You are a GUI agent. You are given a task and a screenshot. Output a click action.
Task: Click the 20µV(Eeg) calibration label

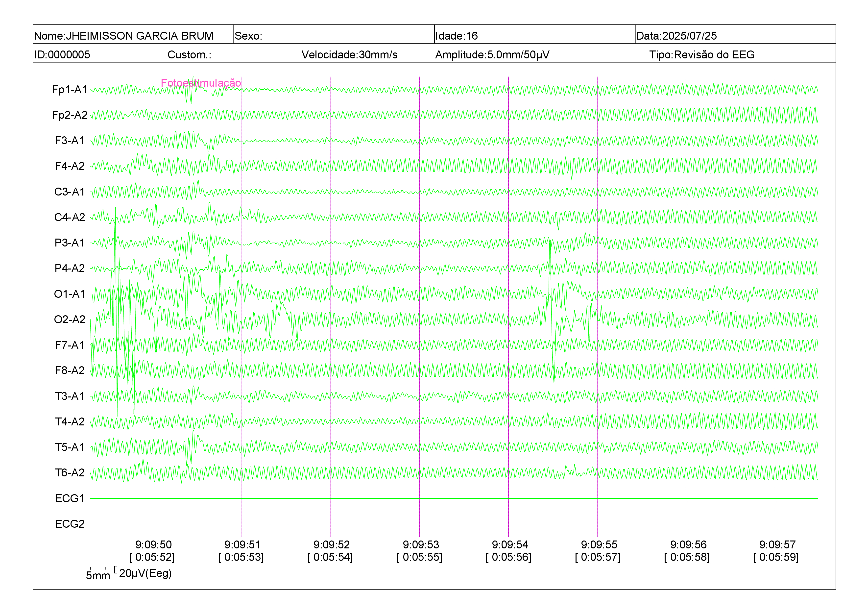[x=145, y=573]
